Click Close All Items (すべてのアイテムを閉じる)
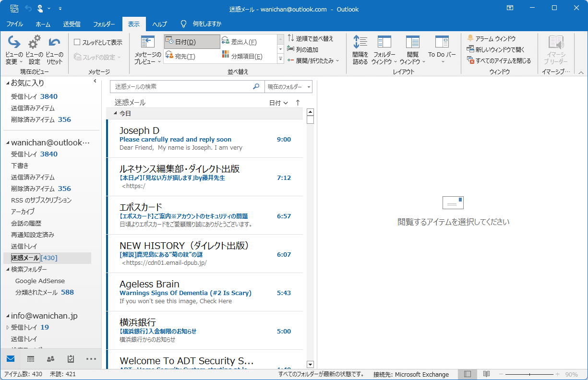Image resolution: width=588 pixels, height=380 pixels. tap(499, 60)
